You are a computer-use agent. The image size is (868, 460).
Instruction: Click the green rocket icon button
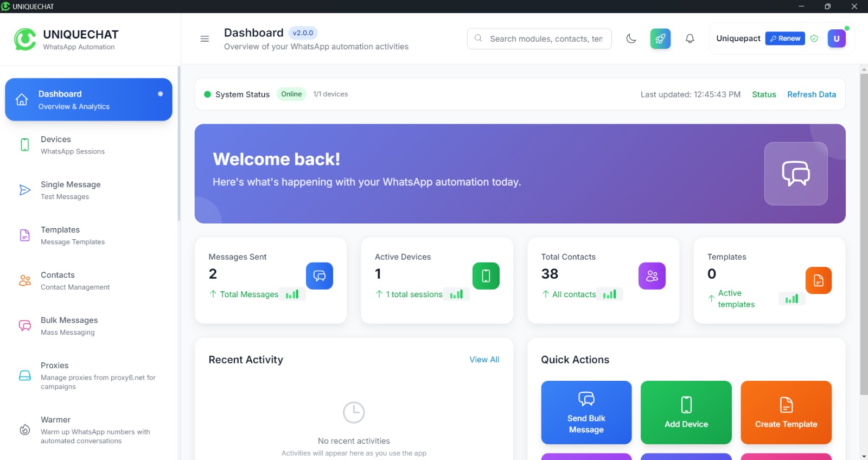pyautogui.click(x=660, y=39)
